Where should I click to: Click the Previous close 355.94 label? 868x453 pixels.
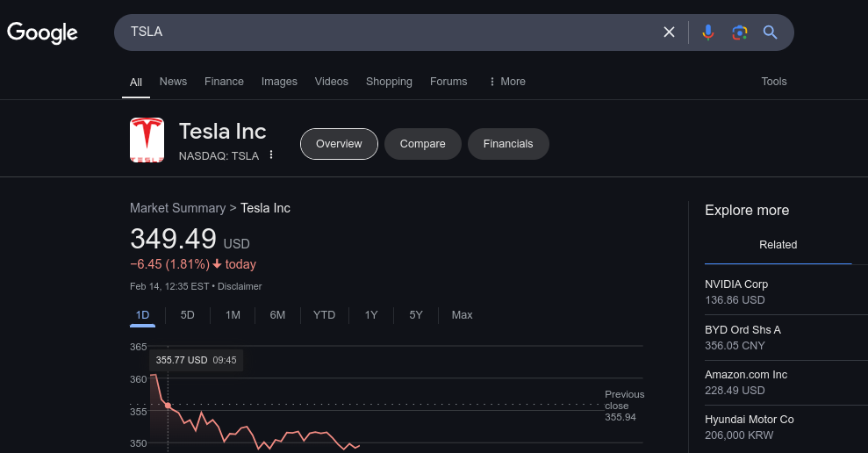624,406
